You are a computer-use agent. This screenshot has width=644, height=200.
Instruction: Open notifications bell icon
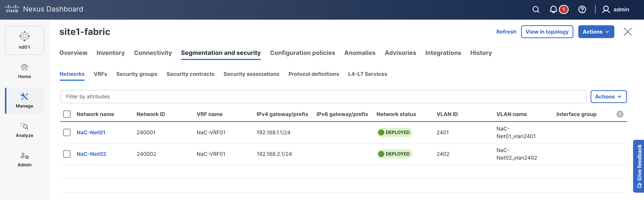(553, 9)
